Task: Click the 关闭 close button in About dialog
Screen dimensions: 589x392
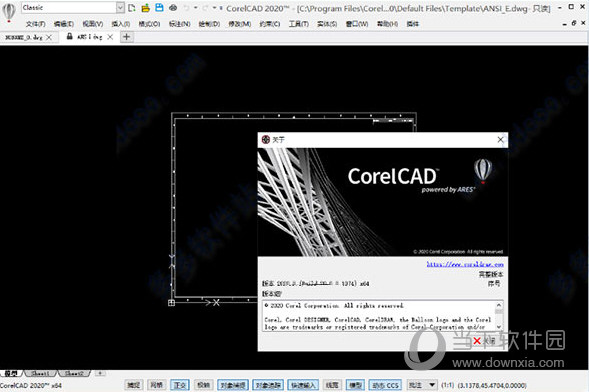Action: pyautogui.click(x=485, y=341)
